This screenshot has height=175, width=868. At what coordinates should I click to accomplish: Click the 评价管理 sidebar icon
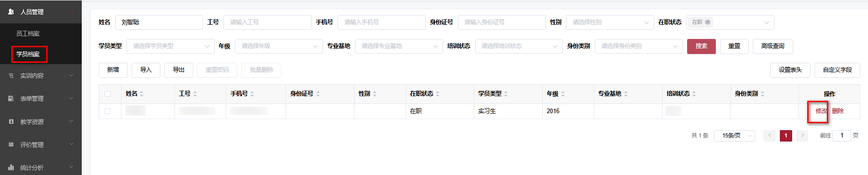click(11, 144)
